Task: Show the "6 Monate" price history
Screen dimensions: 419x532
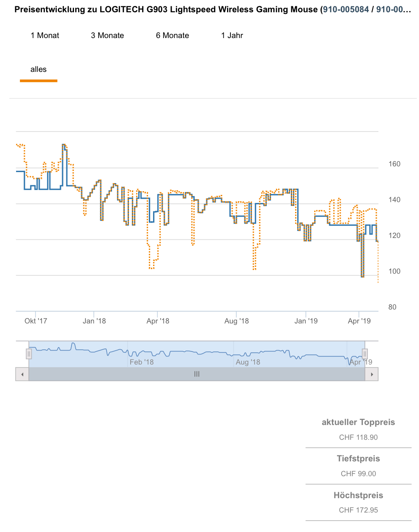Action: click(173, 36)
